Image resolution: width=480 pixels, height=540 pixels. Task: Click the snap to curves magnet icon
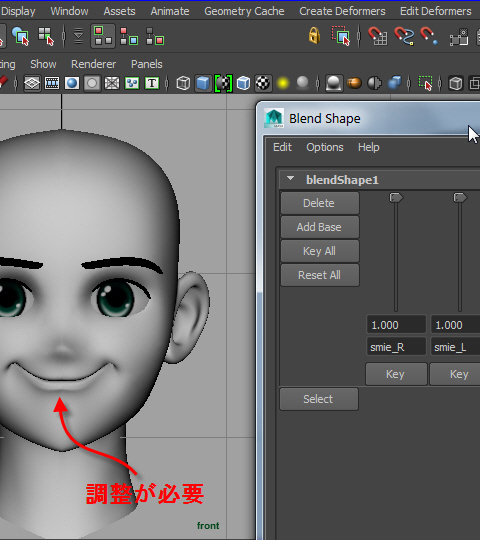click(404, 36)
